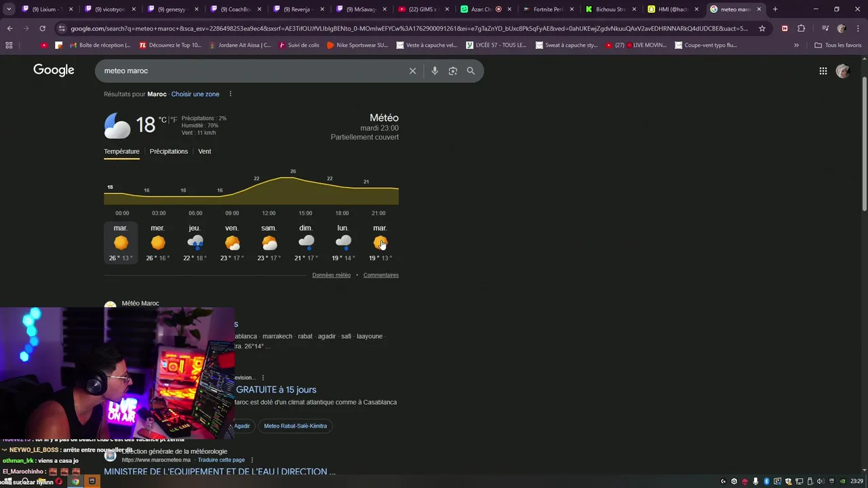Click the 09:00 point on temperature graph
This screenshot has height=488, width=868.
[232, 195]
